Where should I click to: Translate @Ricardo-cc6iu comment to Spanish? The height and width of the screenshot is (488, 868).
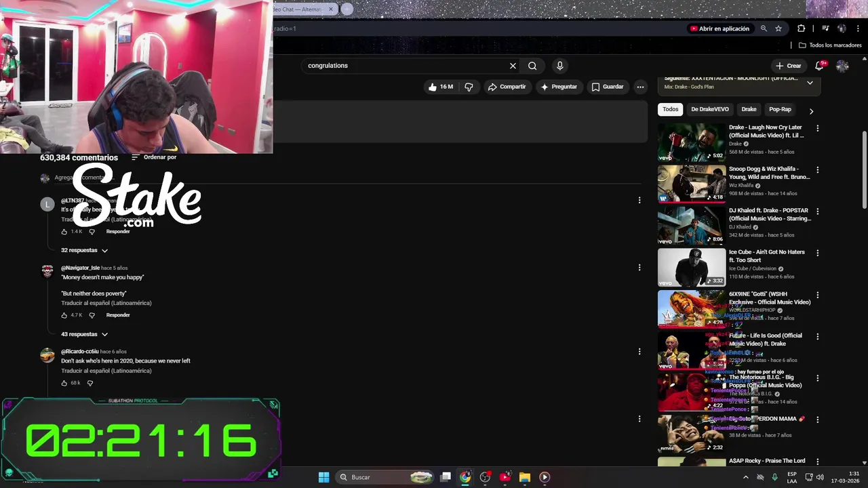click(106, 371)
